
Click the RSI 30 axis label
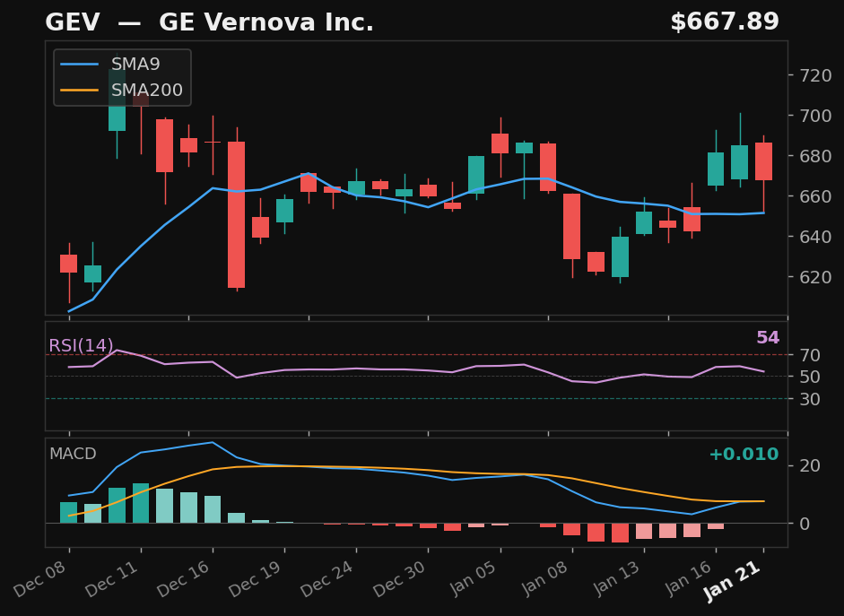click(810, 399)
